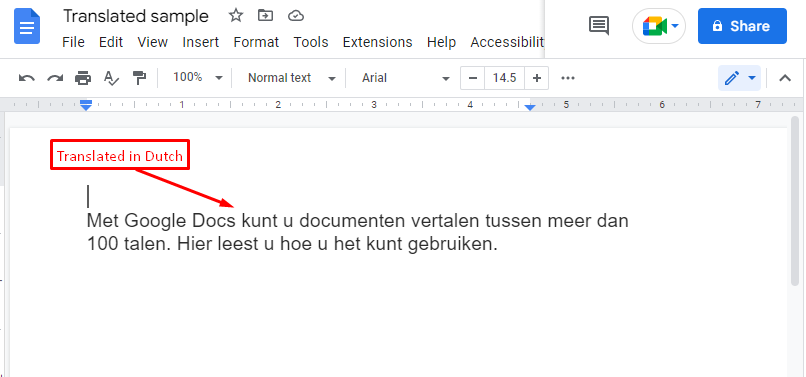
Task: Open the Edit menu
Action: coord(111,42)
